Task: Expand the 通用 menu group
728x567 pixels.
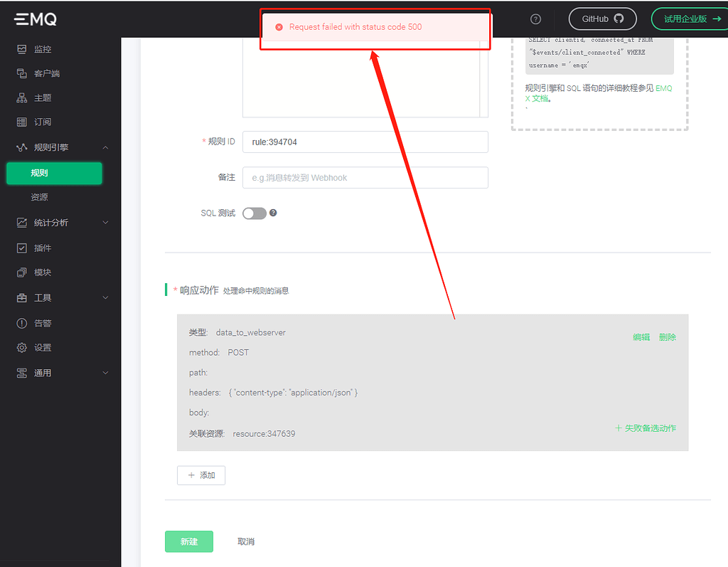Action: coord(106,373)
